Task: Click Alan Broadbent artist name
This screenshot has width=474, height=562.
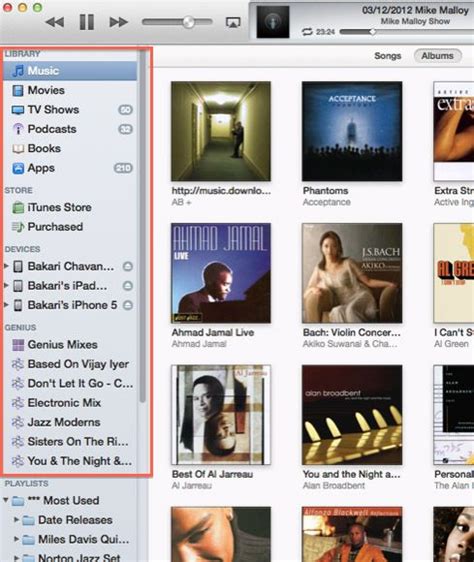Action: 334,486
